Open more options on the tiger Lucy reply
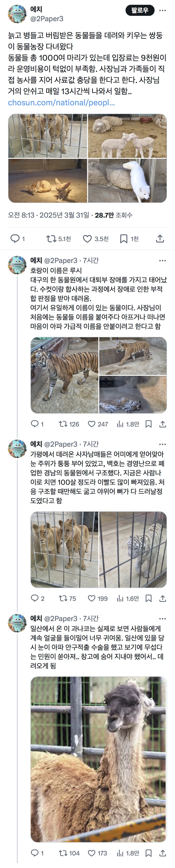Screen dimensions: 175x868 (162, 260)
